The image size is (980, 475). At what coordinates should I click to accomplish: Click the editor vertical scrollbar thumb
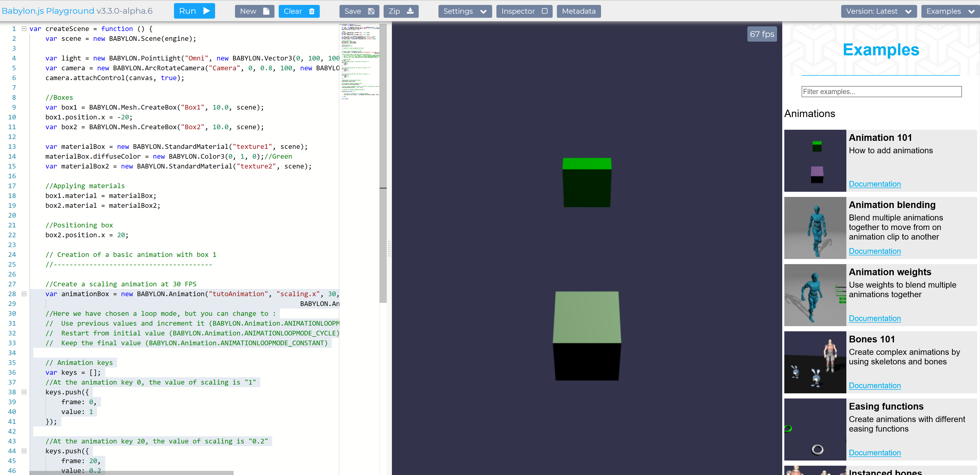[383, 164]
